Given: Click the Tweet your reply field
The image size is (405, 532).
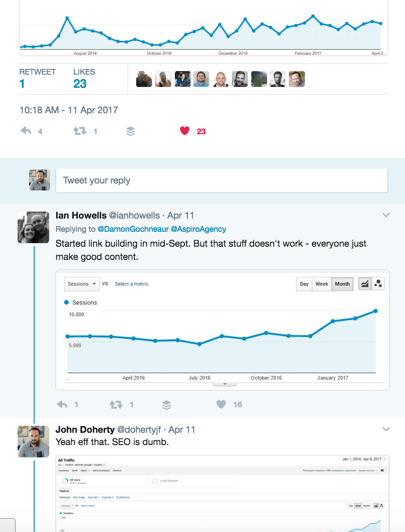Looking at the screenshot, I should pyautogui.click(x=222, y=180).
